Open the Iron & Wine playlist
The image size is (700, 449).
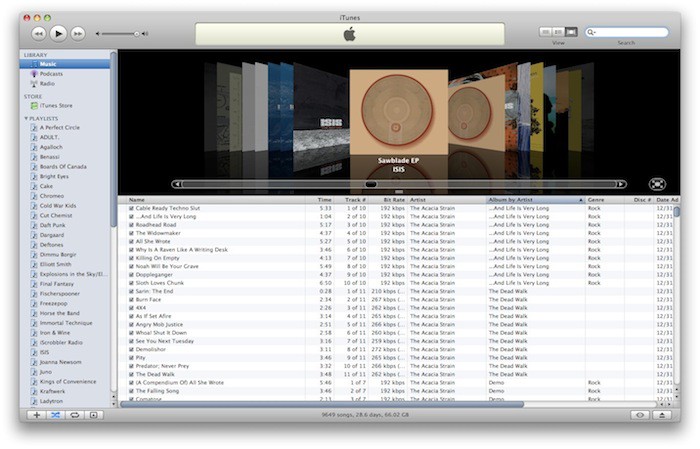[x=54, y=333]
